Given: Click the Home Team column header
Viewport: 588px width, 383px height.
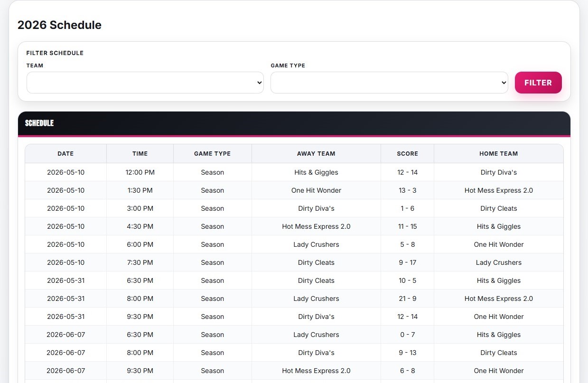Looking at the screenshot, I should pyautogui.click(x=499, y=154).
